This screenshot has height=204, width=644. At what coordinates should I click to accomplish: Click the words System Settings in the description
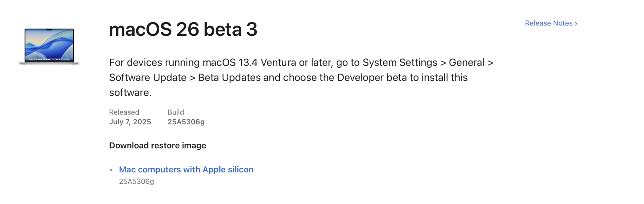pos(400,62)
